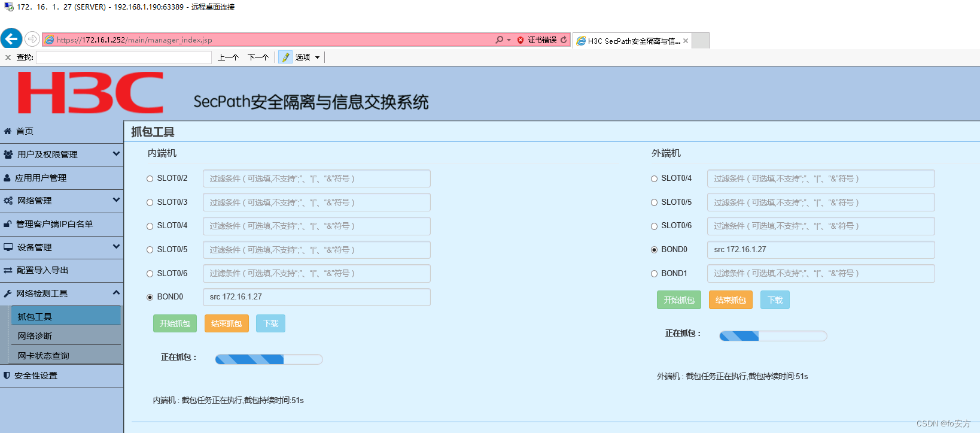Click the IE icon on the browser tab

coord(581,41)
